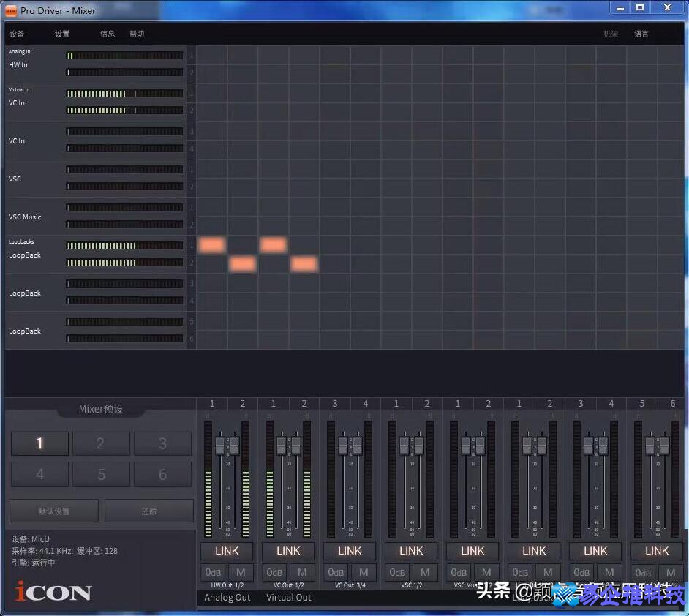
Task: Disable LoopBack 2 routing to VC Out 2
Action: tap(304, 263)
